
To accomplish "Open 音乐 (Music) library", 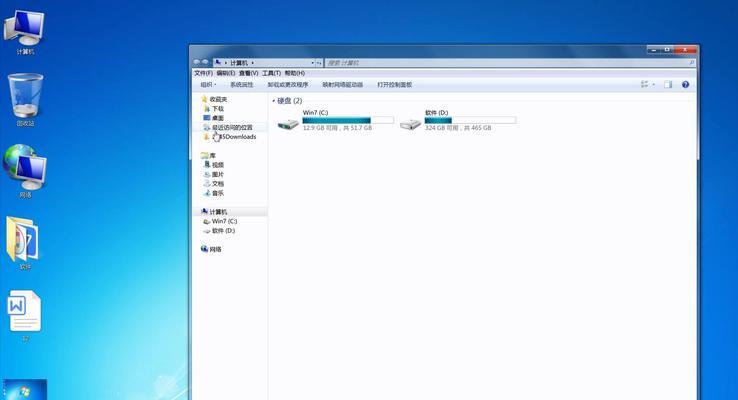I will point(214,193).
